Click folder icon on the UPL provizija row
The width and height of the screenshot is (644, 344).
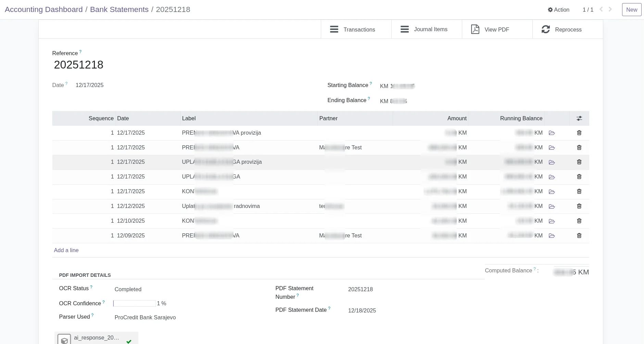click(552, 162)
